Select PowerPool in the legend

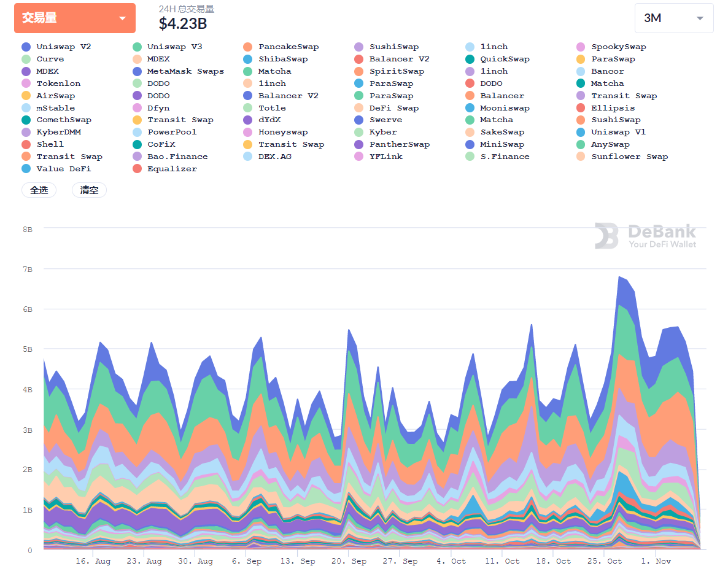tap(165, 132)
